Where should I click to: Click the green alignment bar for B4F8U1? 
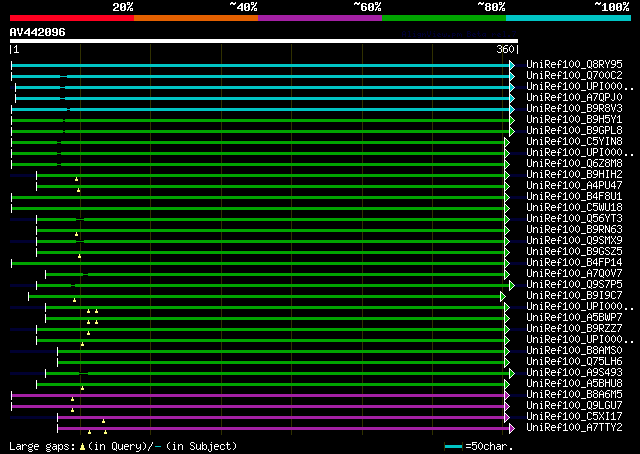click(258, 198)
